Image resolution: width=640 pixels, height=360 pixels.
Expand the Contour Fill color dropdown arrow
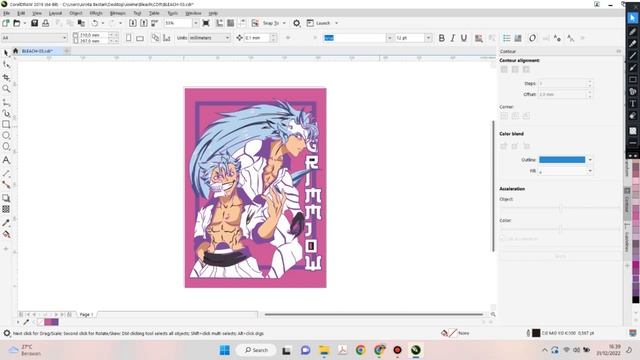click(x=590, y=171)
